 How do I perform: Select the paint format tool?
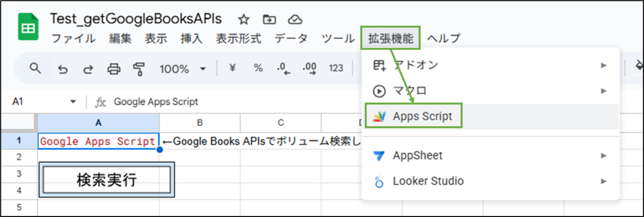pos(139,69)
